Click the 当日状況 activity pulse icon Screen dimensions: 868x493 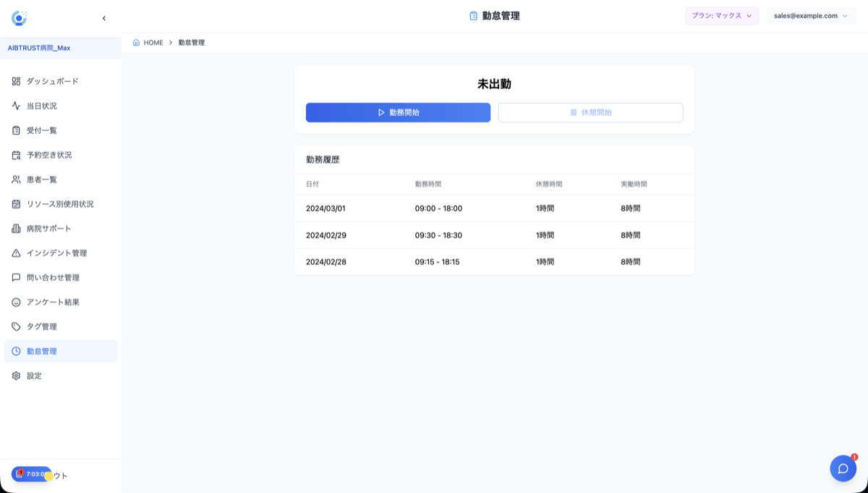point(16,106)
